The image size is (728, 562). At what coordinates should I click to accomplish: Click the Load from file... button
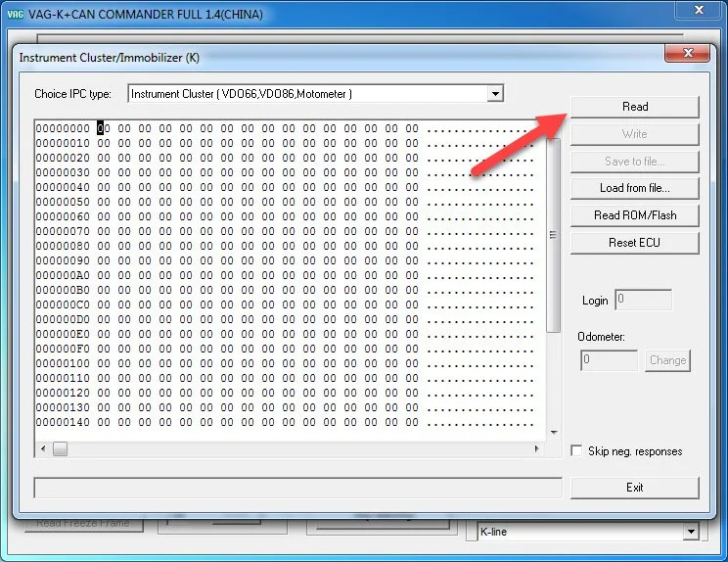pos(634,188)
